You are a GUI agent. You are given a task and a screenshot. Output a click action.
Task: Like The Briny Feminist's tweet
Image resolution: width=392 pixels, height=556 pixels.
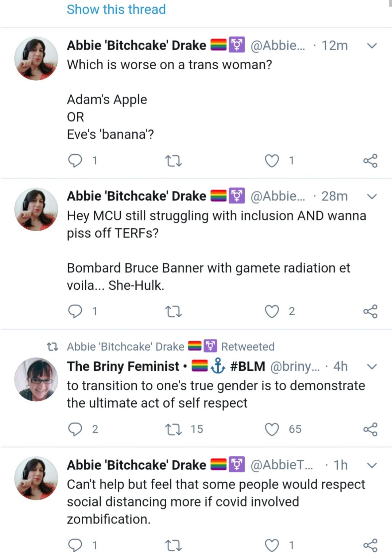coord(272,429)
